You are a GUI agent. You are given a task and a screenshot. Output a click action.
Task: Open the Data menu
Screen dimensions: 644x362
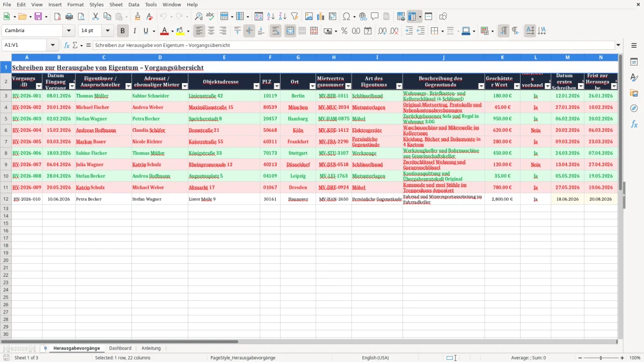(134, 4)
